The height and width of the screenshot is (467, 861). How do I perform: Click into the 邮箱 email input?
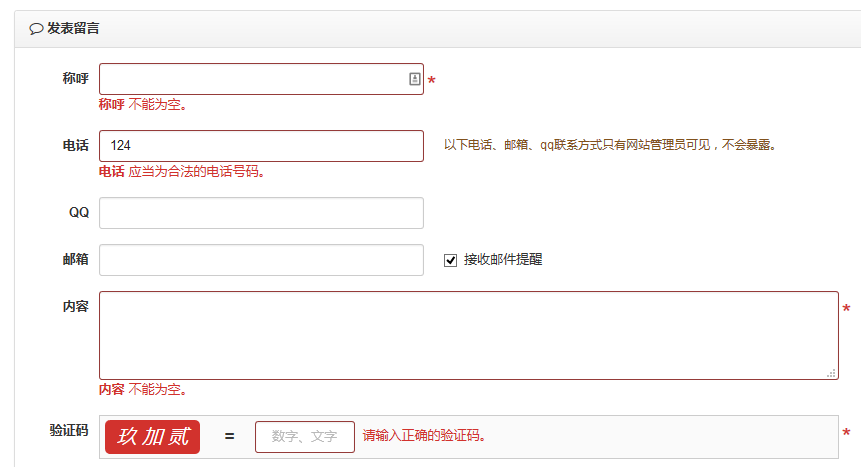261,260
